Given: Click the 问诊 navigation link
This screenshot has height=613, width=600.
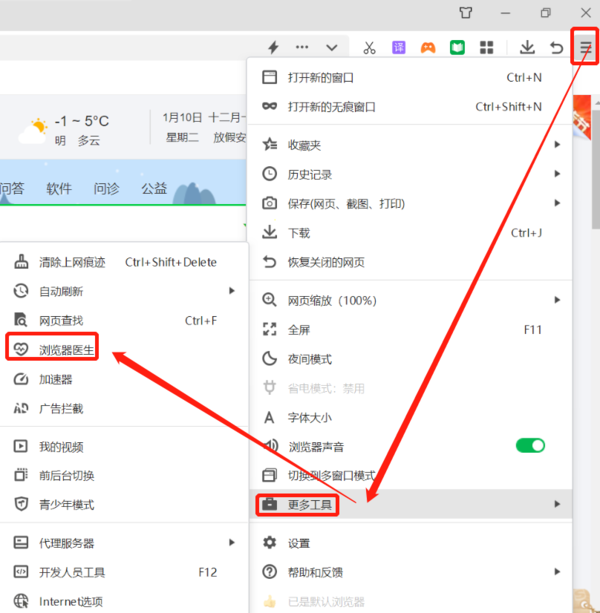Looking at the screenshot, I should (x=107, y=188).
